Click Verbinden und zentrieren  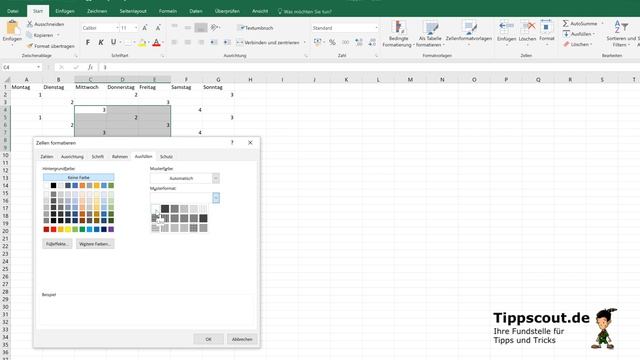(268, 42)
